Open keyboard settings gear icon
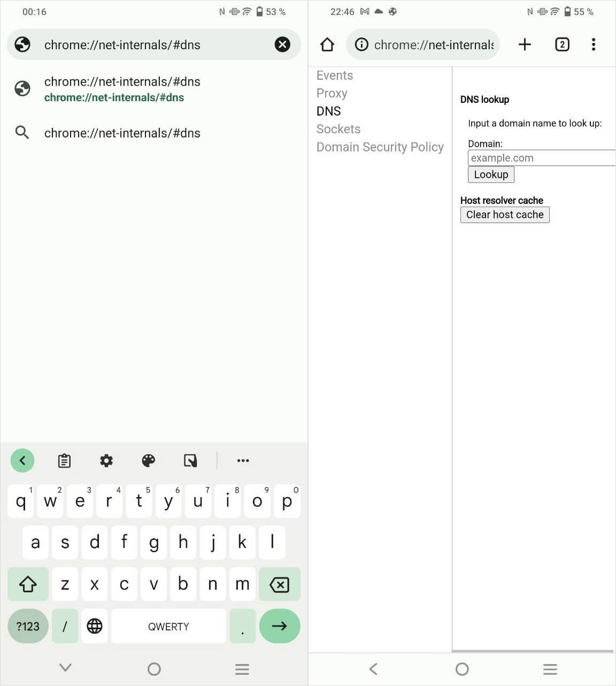The height and width of the screenshot is (686, 616). coord(106,460)
